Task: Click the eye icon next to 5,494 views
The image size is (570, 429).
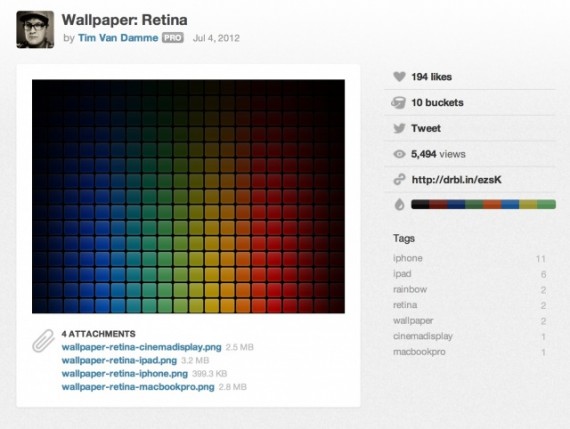Action: tap(399, 154)
